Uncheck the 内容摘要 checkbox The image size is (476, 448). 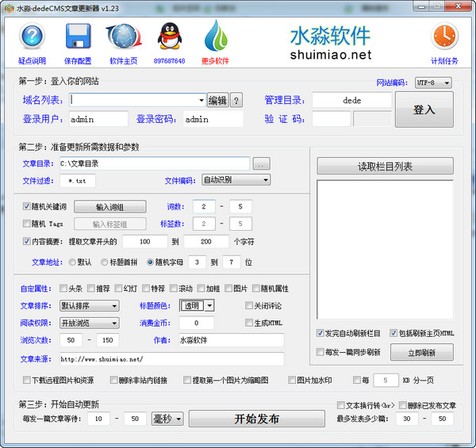(26, 241)
